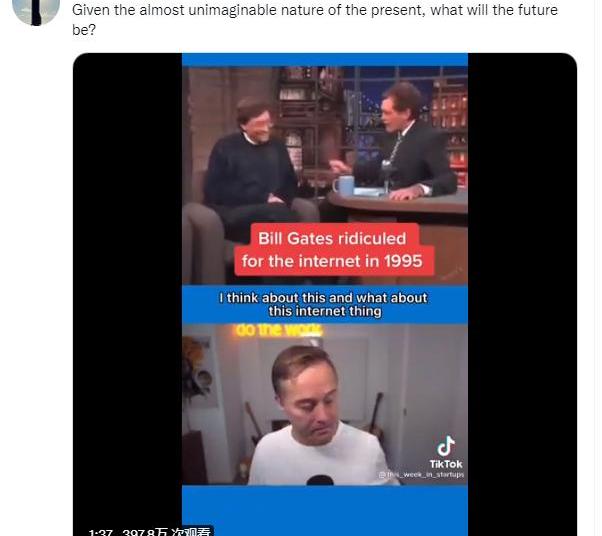Image resolution: width=602 pixels, height=536 pixels.
Task: Click the microphone below the white t-shirt man
Action: (x=319, y=480)
